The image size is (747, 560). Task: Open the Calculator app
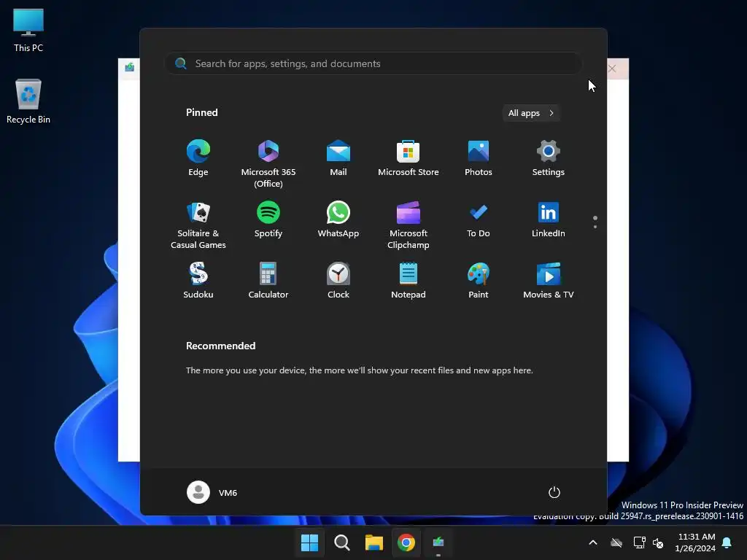(x=268, y=281)
